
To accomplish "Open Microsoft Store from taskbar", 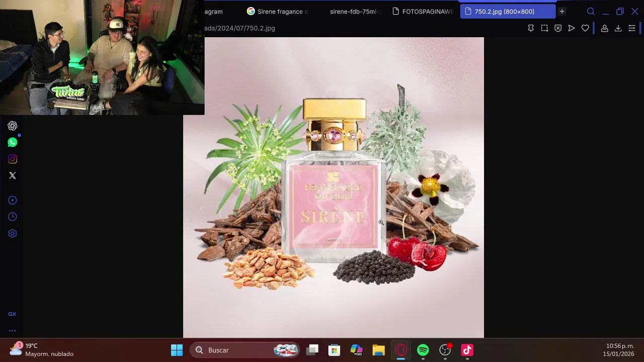I will [x=334, y=350].
